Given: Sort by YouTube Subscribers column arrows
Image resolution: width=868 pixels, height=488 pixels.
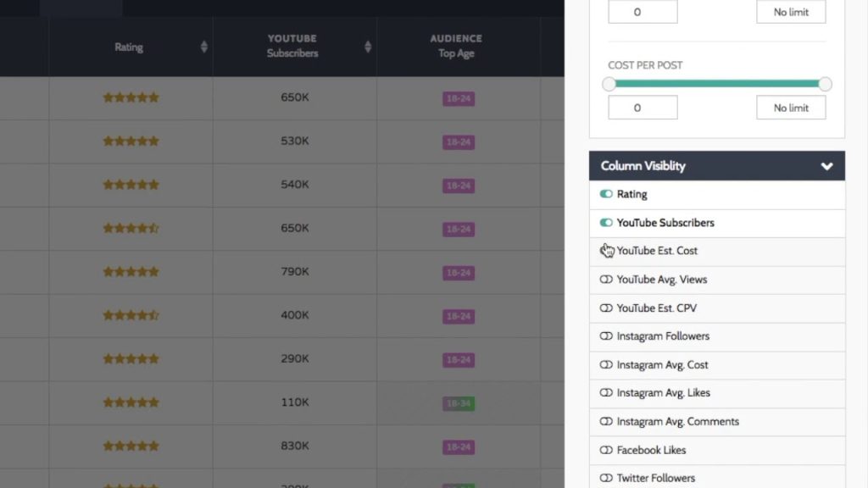Looking at the screenshot, I should coord(368,47).
